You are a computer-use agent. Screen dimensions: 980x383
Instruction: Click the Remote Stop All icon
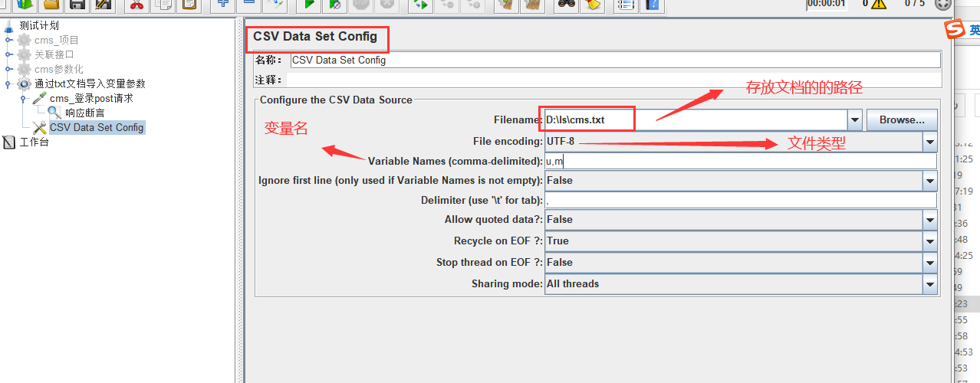point(446,5)
